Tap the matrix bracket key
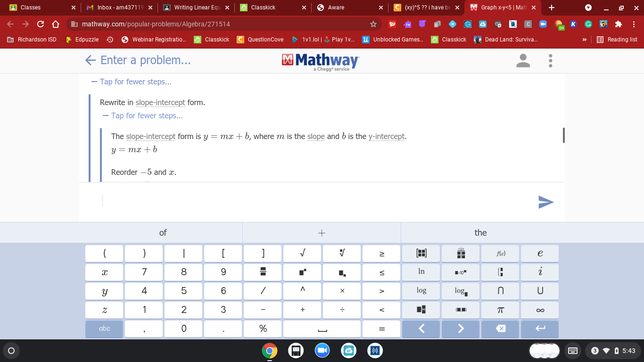This screenshot has width=644, height=362. (x=421, y=253)
